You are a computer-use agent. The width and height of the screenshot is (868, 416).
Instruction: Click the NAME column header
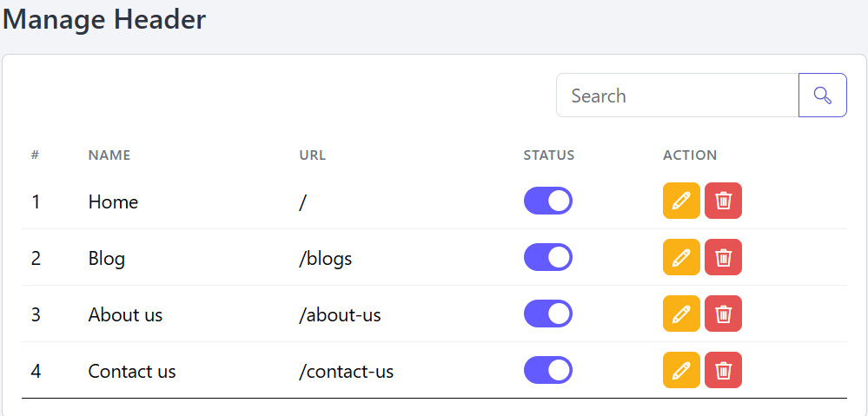pyautogui.click(x=109, y=155)
